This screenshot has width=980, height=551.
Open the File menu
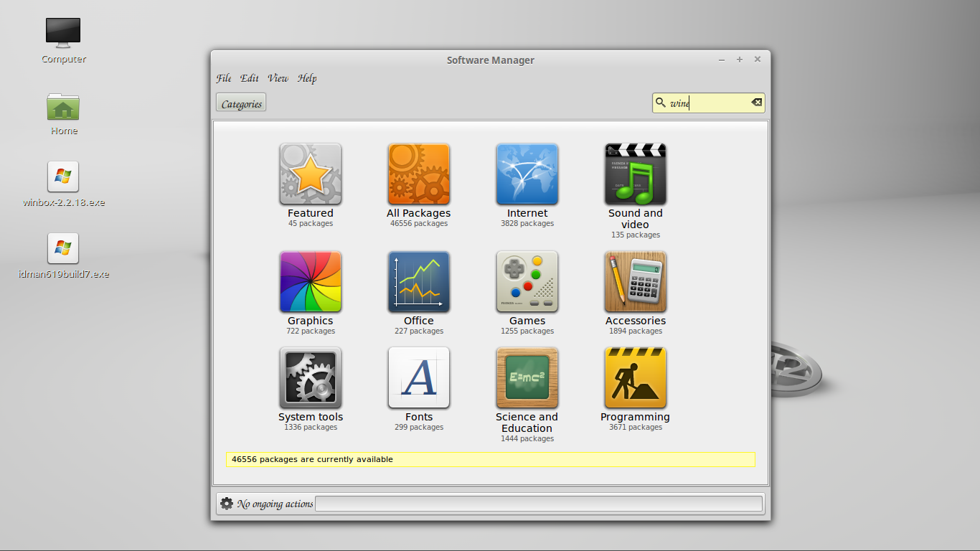tap(224, 78)
